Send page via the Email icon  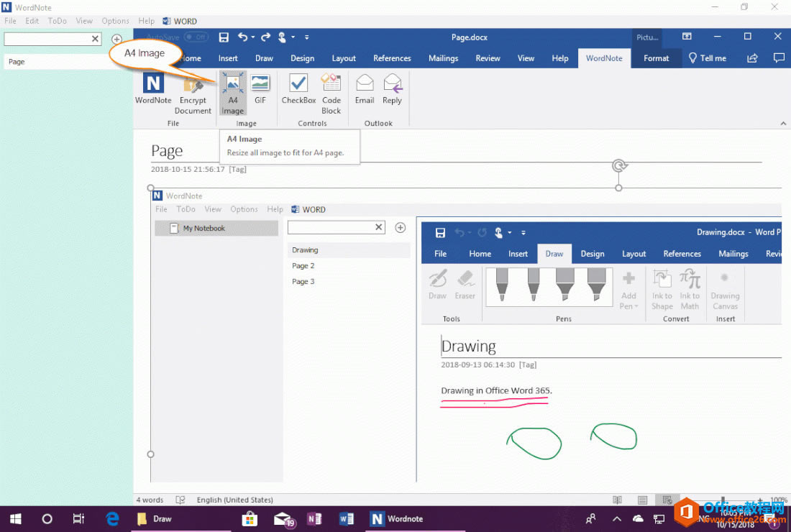click(x=364, y=90)
